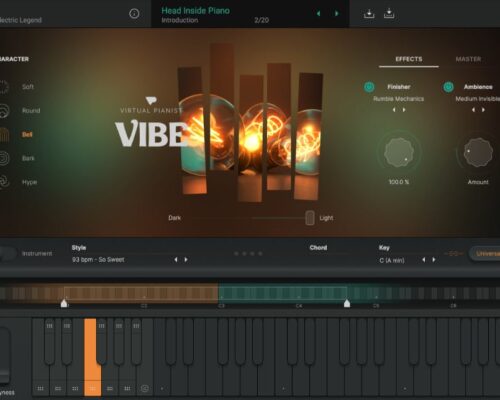Toggle the Instrument switch
Viewport: 500px width, 400px height.
tap(7, 254)
